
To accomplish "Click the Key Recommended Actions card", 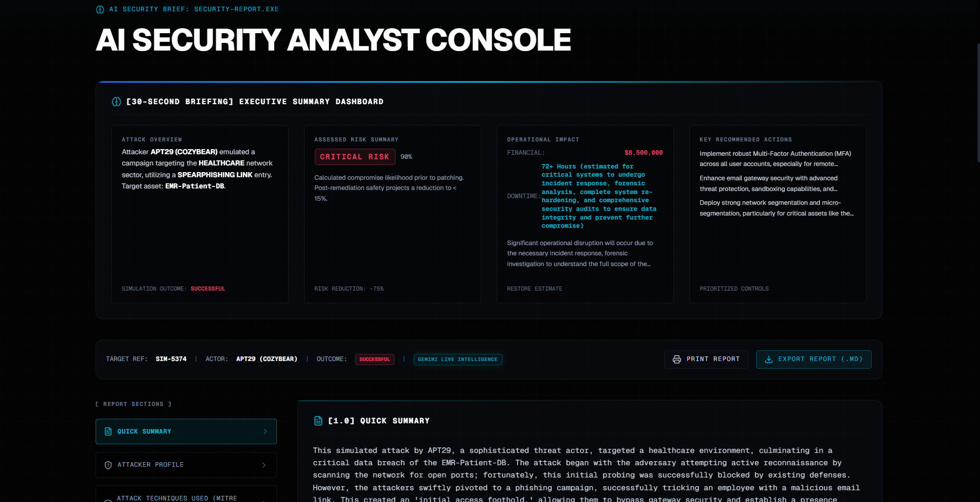I will (x=778, y=214).
